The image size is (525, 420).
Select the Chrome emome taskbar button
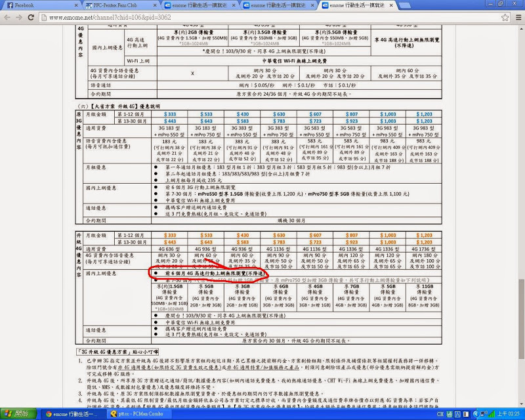pyautogui.click(x=74, y=414)
